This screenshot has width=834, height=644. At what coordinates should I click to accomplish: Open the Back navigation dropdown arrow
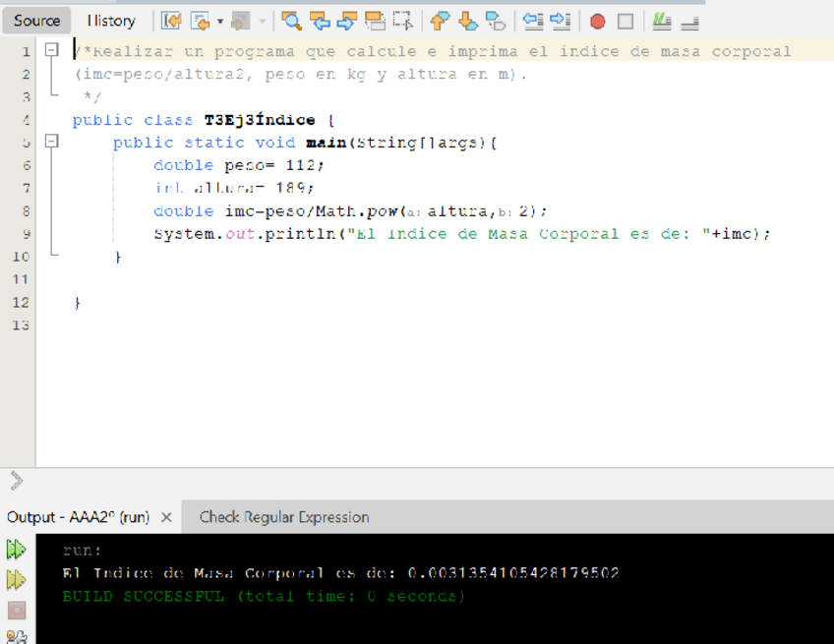click(x=220, y=21)
